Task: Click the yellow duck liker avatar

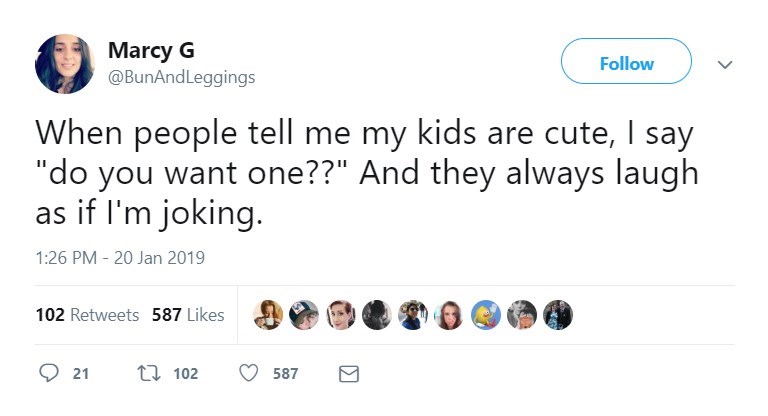Action: (485, 314)
